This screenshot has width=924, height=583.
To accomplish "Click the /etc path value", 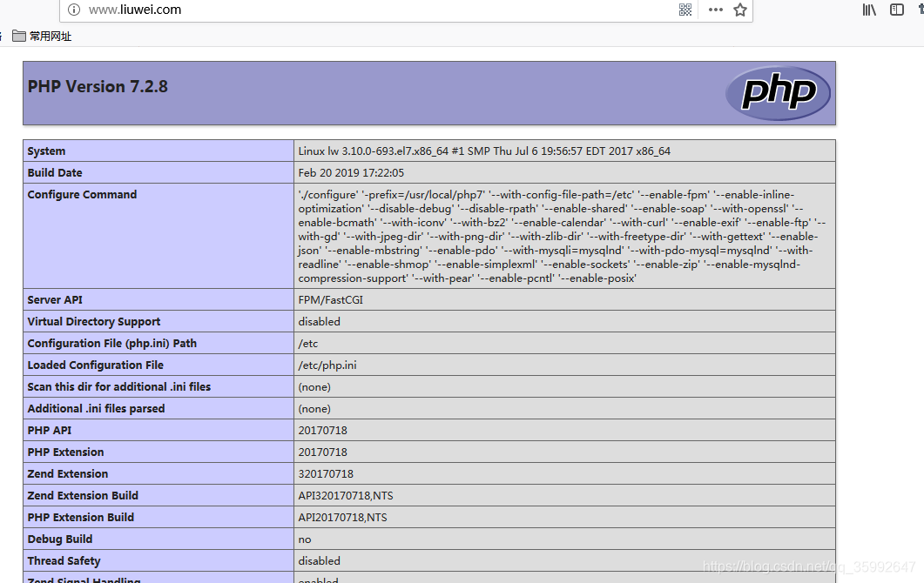I will pyautogui.click(x=308, y=344).
